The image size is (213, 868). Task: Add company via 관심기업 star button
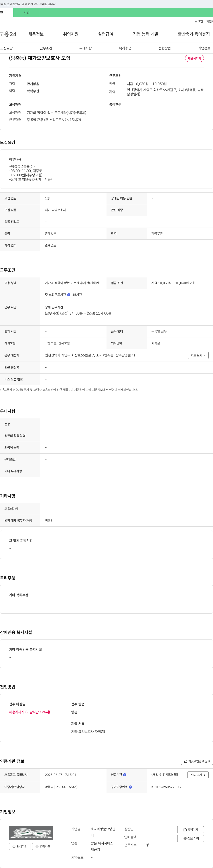(x=20, y=846)
